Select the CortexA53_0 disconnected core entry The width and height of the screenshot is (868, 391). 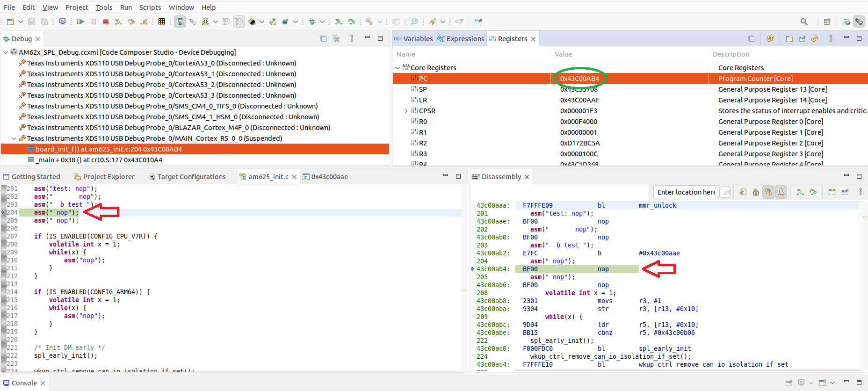pos(161,63)
